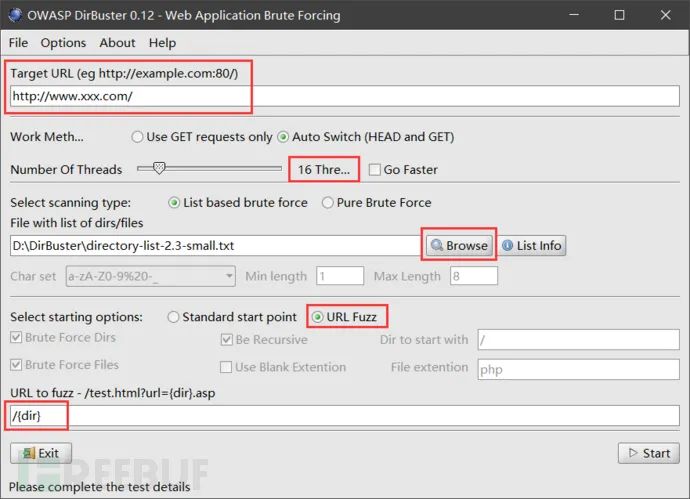Image resolution: width=690 pixels, height=499 pixels.
Task: Click the door icon on Exit button
Action: tap(29, 453)
